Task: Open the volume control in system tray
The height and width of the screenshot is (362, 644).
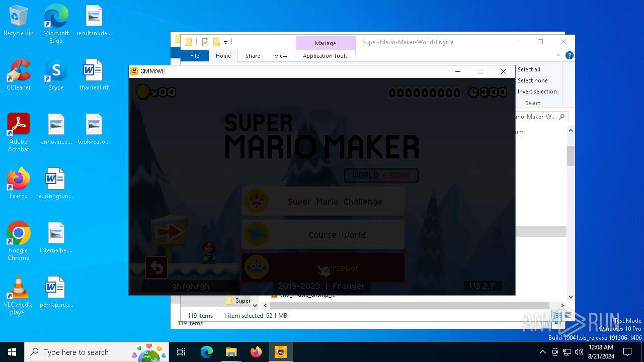Action: (x=579, y=352)
